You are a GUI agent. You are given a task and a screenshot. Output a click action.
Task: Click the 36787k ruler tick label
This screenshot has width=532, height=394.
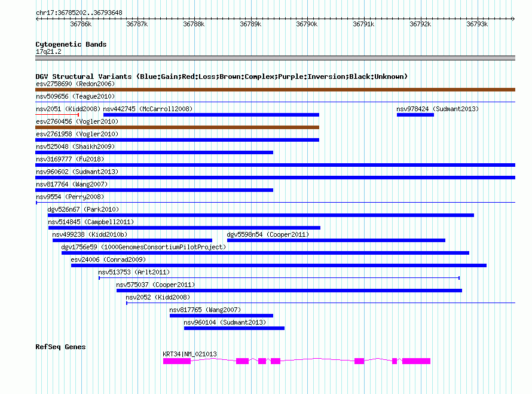pyautogui.click(x=137, y=24)
